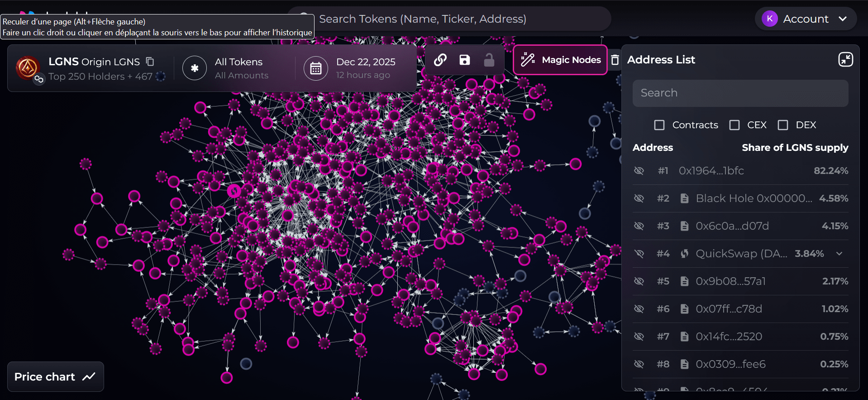Collapse the Address List panel

[845, 59]
